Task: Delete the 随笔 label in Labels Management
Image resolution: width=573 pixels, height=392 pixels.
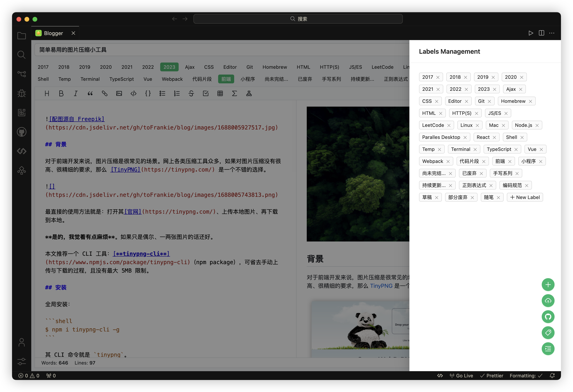Action: coord(498,198)
